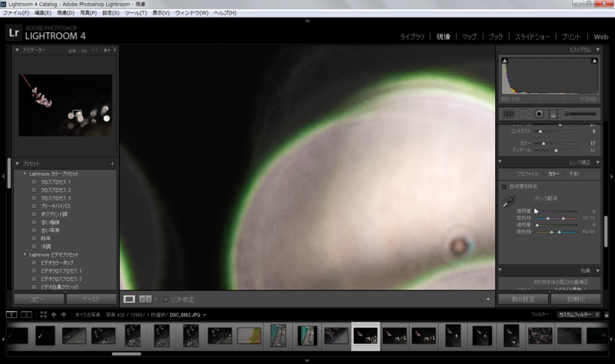Open second window display button 2
This screenshot has height=364, width=615.
pos(26,315)
